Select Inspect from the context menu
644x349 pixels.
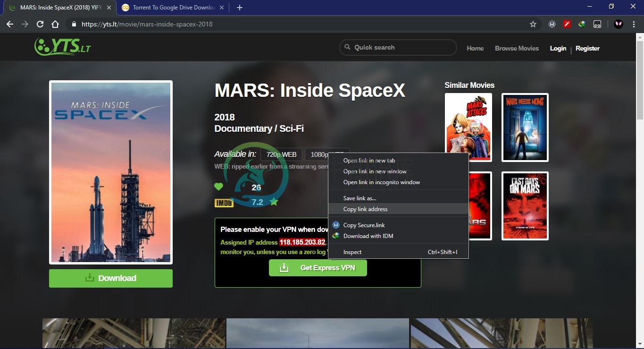(398, 252)
